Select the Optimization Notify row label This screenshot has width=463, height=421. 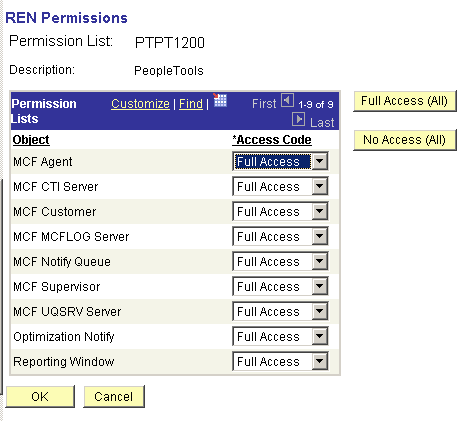click(64, 337)
